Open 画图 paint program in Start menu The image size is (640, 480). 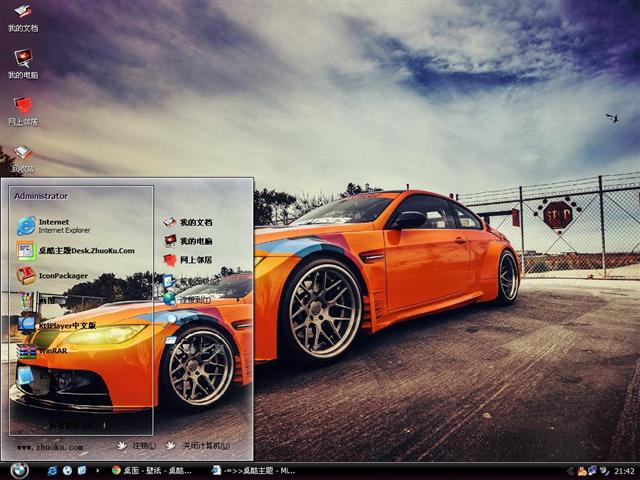pos(46,300)
